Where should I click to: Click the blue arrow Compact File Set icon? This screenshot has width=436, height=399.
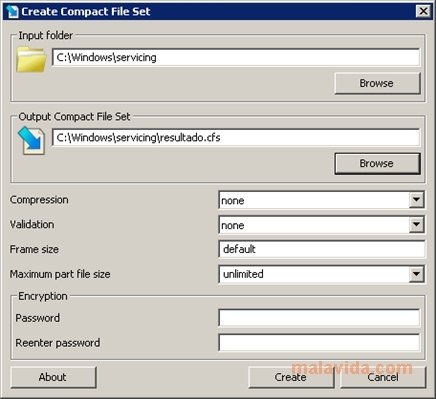point(31,140)
